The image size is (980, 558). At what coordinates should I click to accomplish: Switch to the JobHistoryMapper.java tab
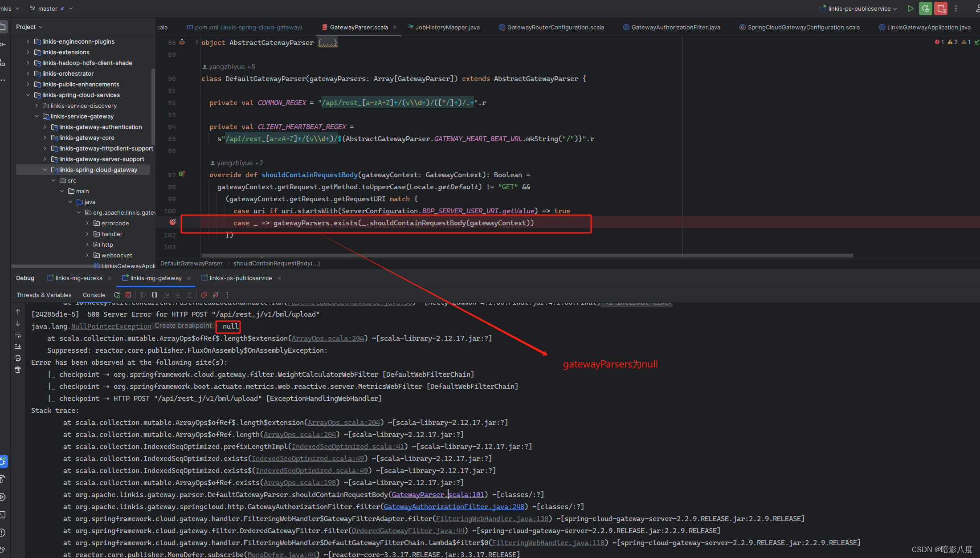(443, 27)
